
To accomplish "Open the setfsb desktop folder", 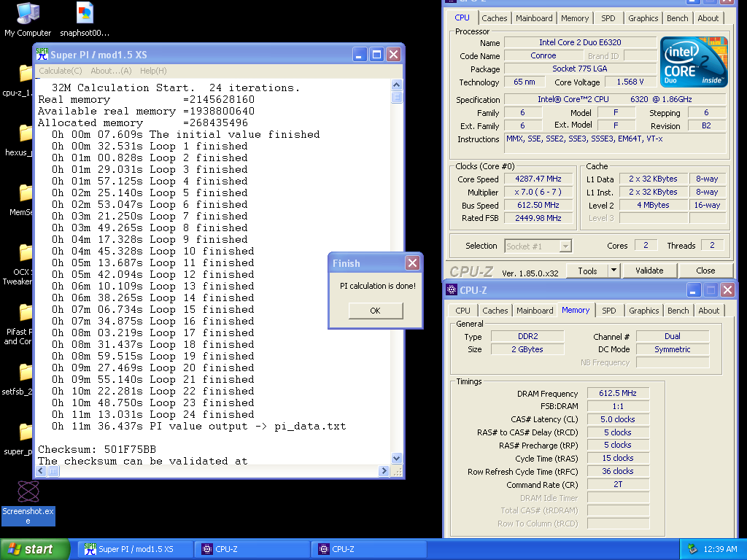I will tap(18, 379).
